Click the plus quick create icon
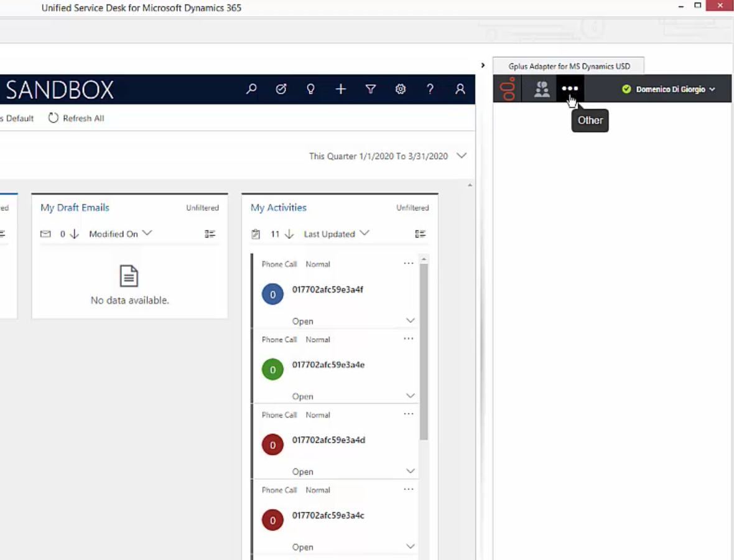Viewport: 734px width, 560px height. coord(341,88)
